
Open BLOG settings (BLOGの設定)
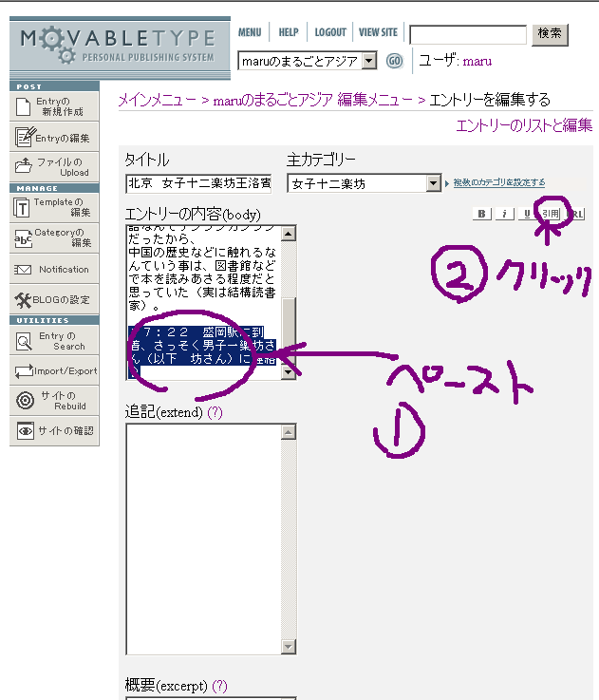pos(54,299)
